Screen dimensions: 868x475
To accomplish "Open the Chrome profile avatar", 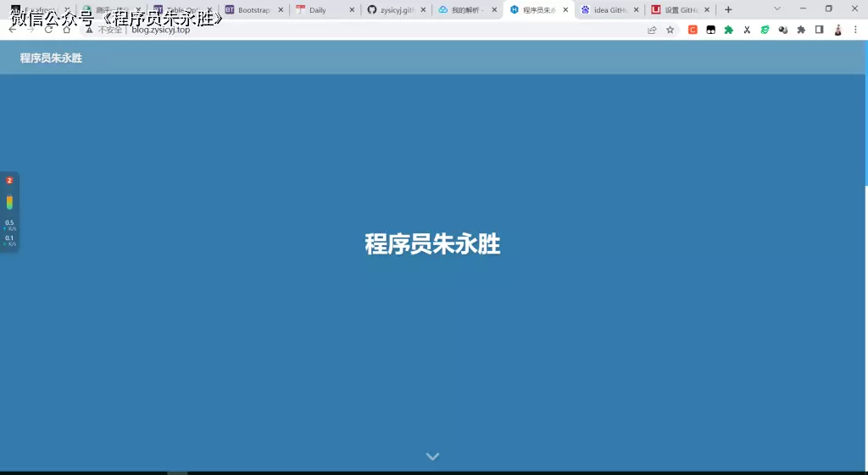I will click(837, 30).
